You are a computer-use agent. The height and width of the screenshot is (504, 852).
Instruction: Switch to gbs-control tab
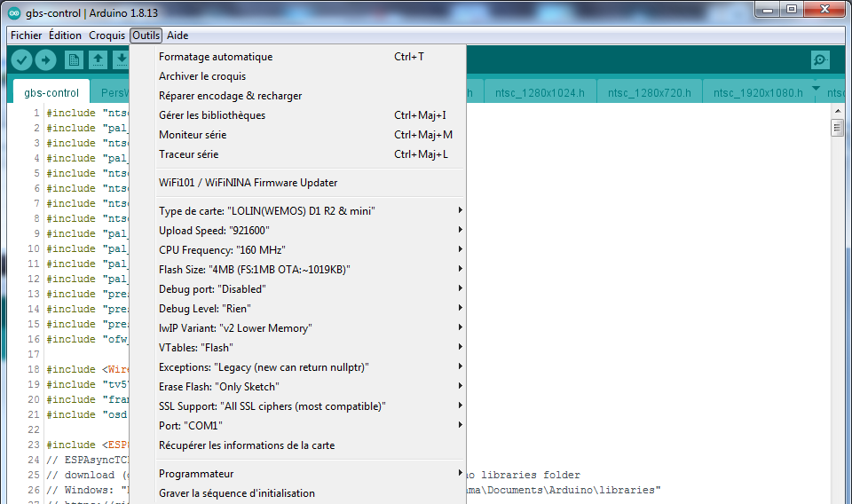(51, 93)
